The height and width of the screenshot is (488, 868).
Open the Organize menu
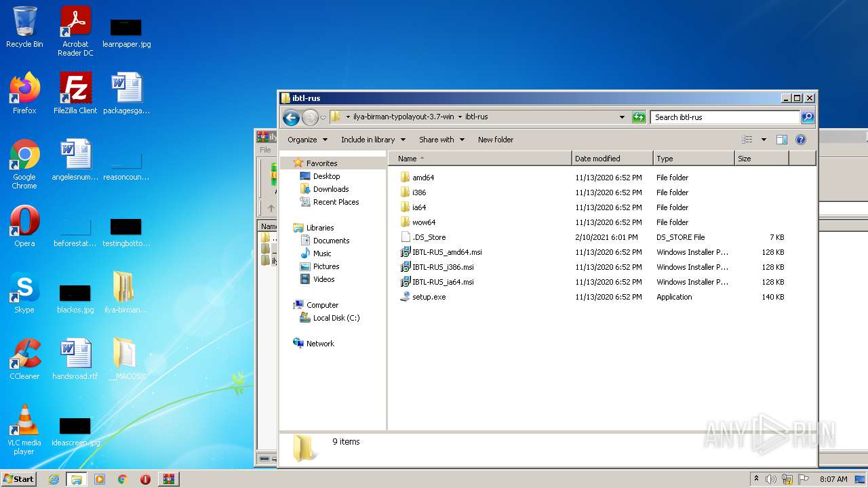307,140
